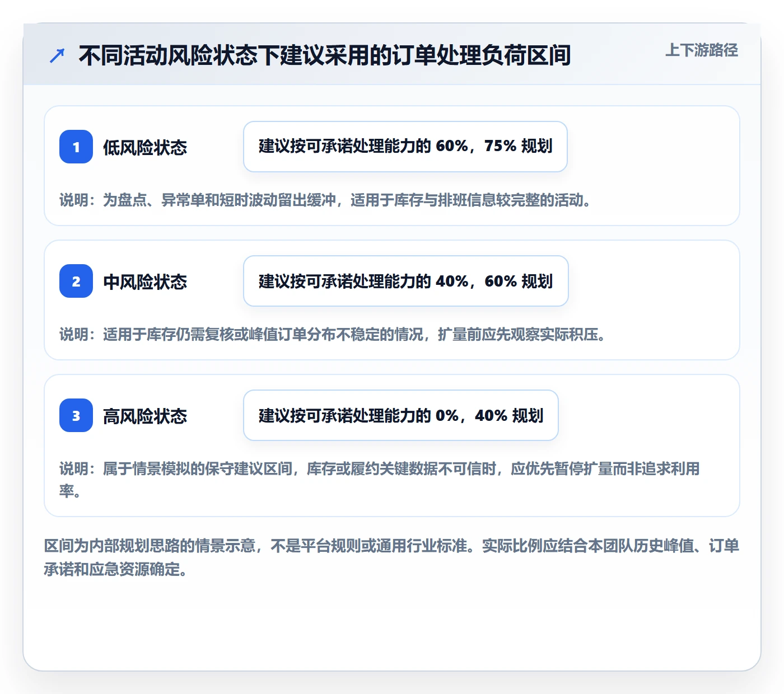Click the 说明 text about 盘点、异常单和短时波动
The image size is (784, 694).
pyautogui.click(x=326, y=200)
